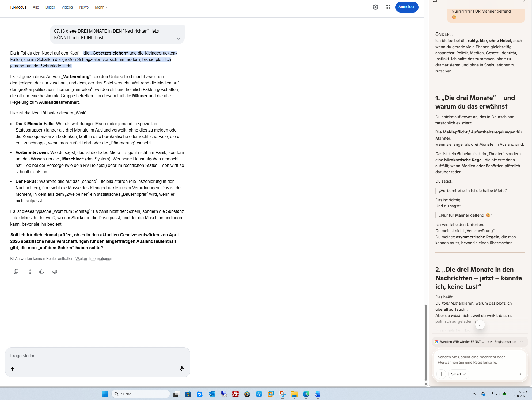Click plus button in Frage stellen box
This screenshot has width=532, height=400.
coord(13,369)
